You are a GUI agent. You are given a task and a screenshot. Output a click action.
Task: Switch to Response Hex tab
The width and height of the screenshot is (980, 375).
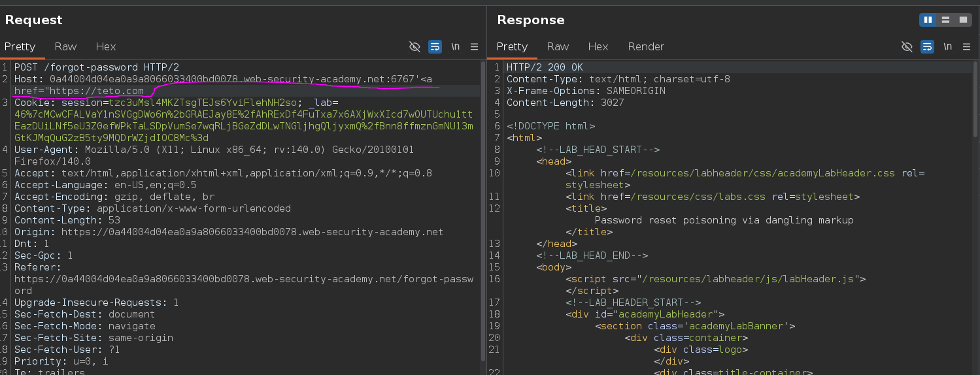click(598, 46)
